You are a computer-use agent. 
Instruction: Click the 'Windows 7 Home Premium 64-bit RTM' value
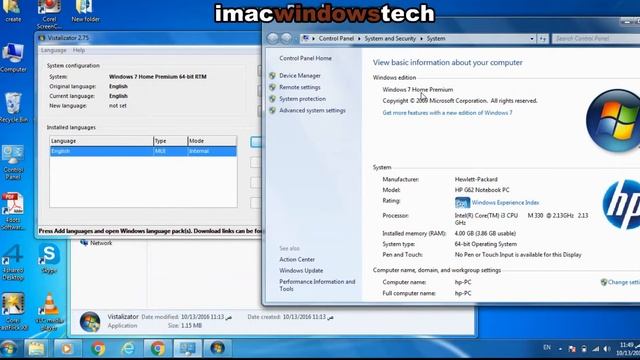click(158, 77)
